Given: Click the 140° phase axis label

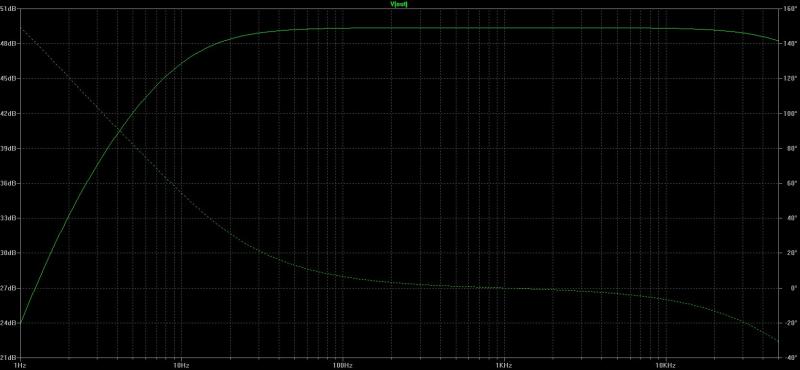Looking at the screenshot, I should pyautogui.click(x=790, y=44).
